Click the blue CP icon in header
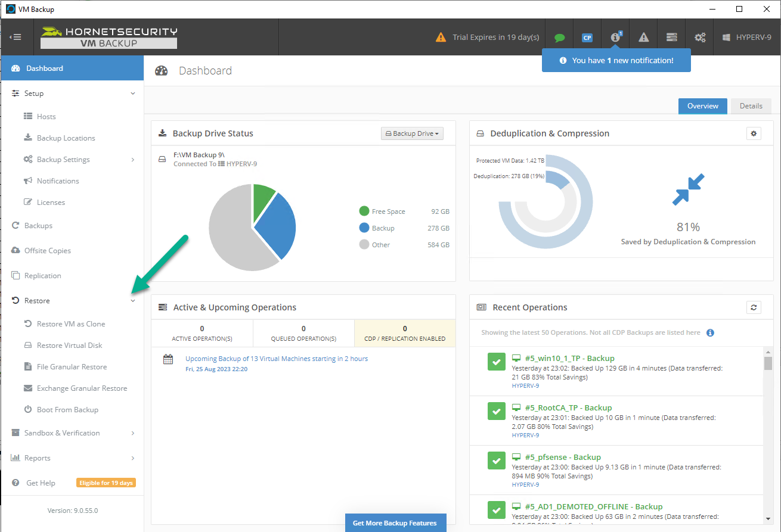 coord(587,38)
